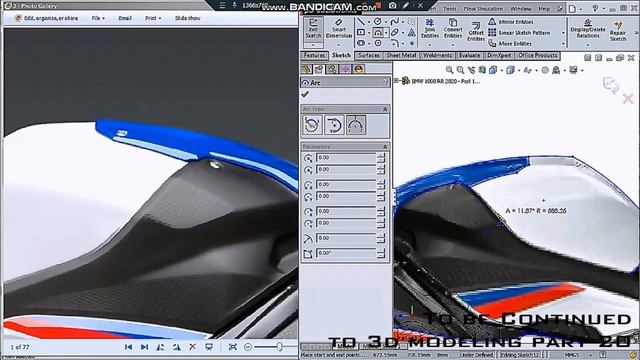Collapse the Parameters section
This screenshot has width=640, height=360.
pos(385,147)
